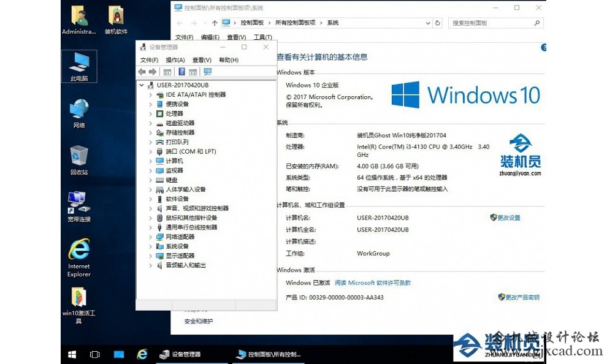The height and width of the screenshot is (364, 607).
Task: Open the Windows Start button
Action: (x=72, y=354)
